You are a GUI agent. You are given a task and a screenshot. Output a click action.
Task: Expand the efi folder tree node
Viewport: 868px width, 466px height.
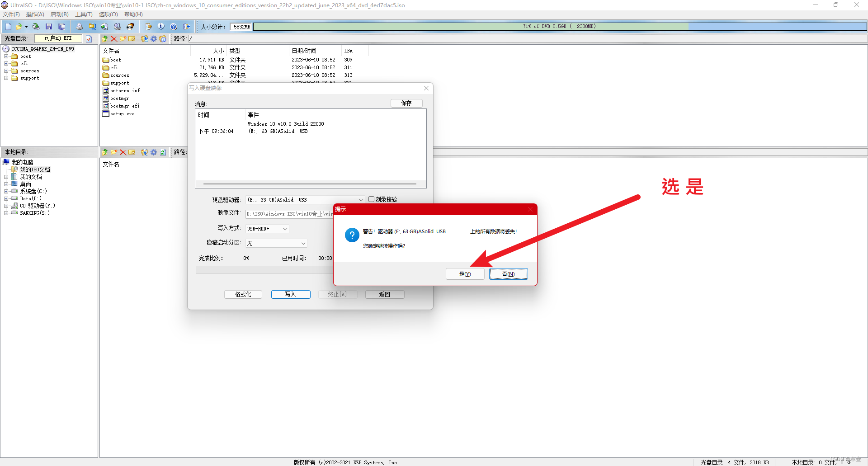pyautogui.click(x=6, y=64)
